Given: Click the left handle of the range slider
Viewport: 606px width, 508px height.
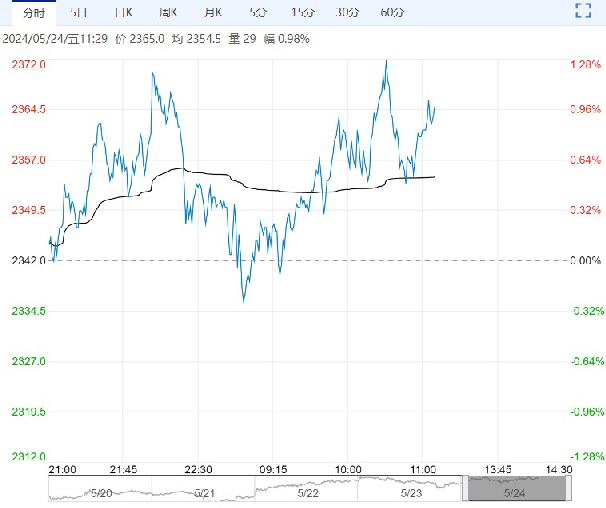Looking at the screenshot, I should tap(465, 488).
